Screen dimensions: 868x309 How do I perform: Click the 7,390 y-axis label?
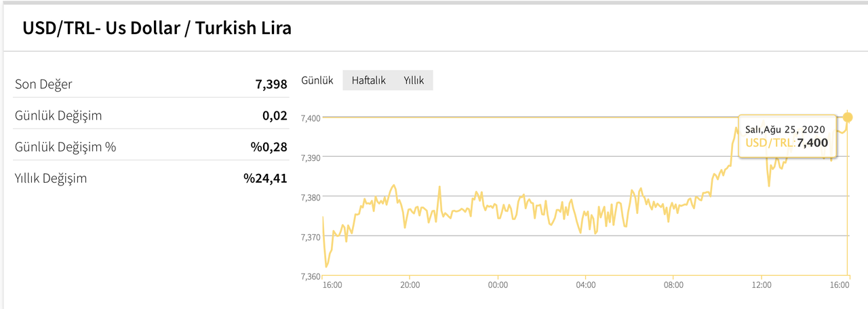311,158
